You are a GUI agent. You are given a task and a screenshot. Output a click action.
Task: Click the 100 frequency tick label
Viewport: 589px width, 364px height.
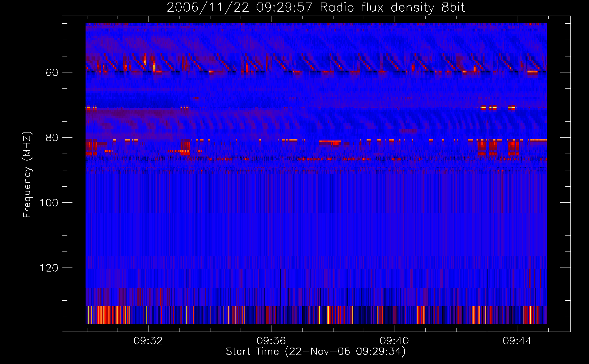coord(49,203)
